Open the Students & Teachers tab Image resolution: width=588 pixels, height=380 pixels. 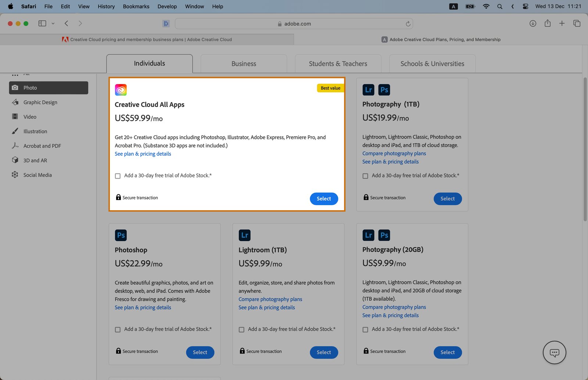pyautogui.click(x=338, y=64)
